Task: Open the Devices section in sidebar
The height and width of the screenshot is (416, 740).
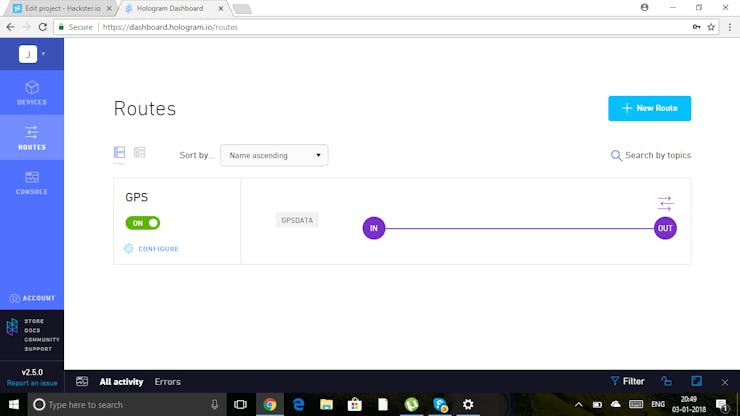Action: (32, 93)
